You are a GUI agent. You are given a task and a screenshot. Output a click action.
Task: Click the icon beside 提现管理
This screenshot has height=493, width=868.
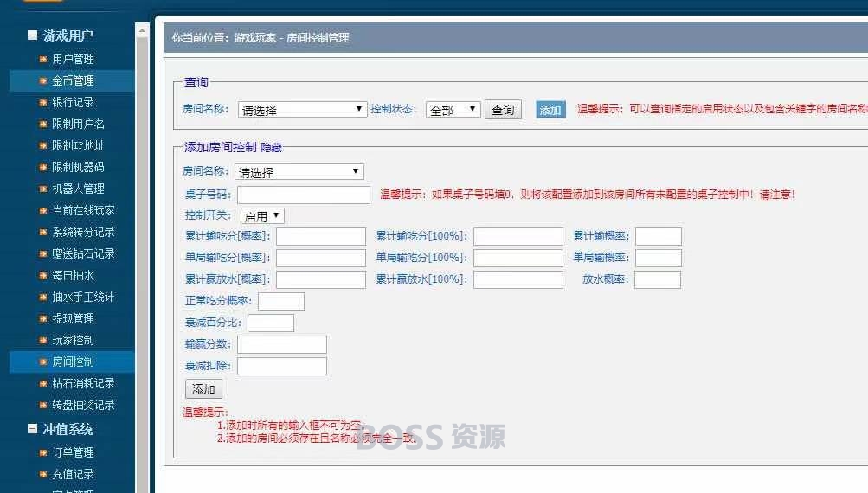coord(43,318)
